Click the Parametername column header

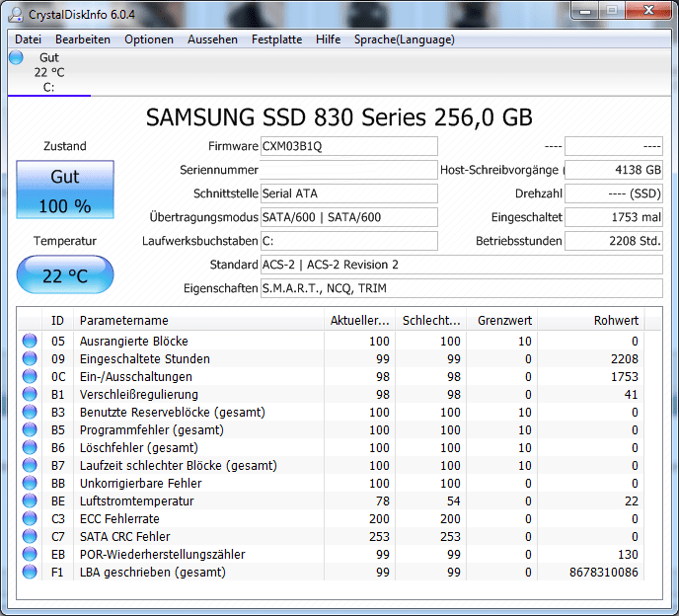coord(198,321)
